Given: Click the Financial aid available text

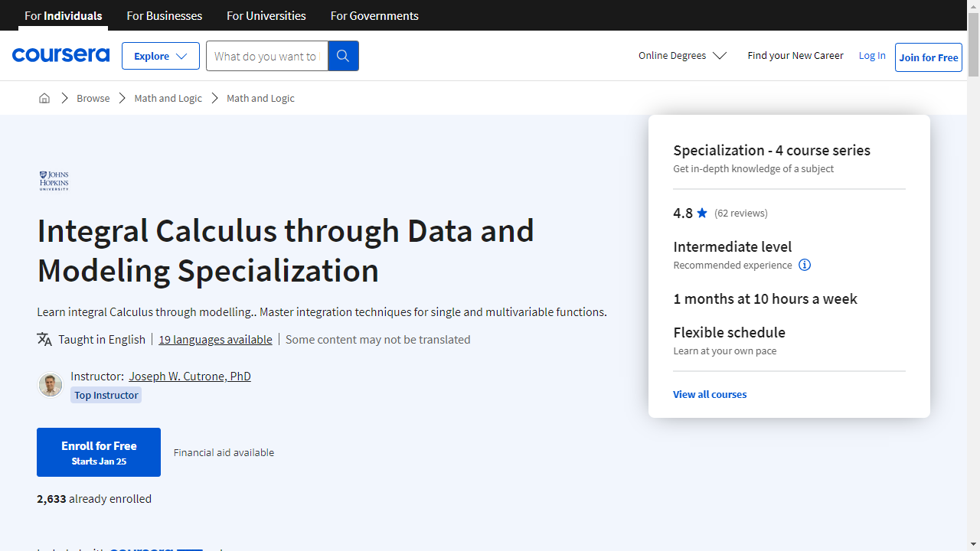Looking at the screenshot, I should pos(224,452).
